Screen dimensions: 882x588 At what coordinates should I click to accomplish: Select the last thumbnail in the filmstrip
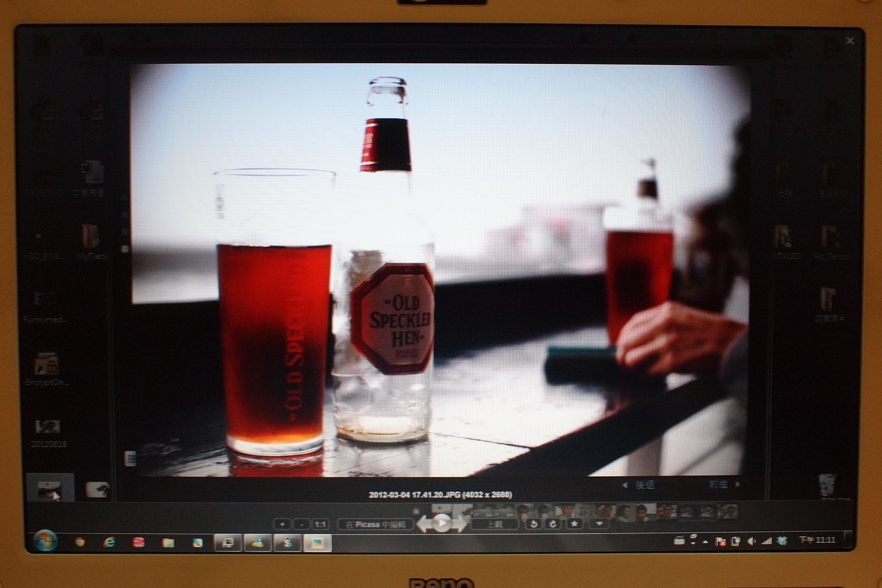click(x=728, y=511)
